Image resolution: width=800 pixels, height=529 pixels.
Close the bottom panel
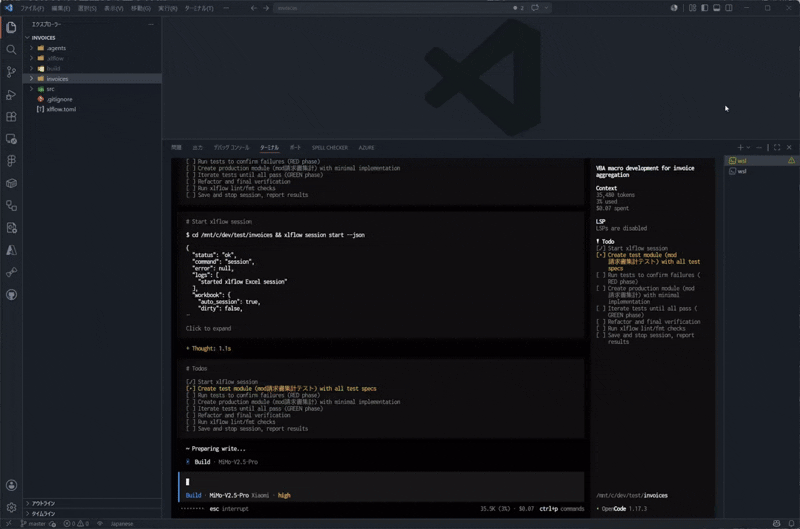pos(789,147)
